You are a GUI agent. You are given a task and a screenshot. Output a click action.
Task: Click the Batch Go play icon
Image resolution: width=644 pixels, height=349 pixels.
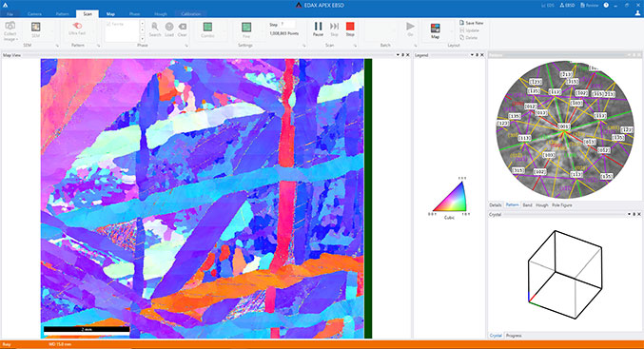click(x=410, y=27)
